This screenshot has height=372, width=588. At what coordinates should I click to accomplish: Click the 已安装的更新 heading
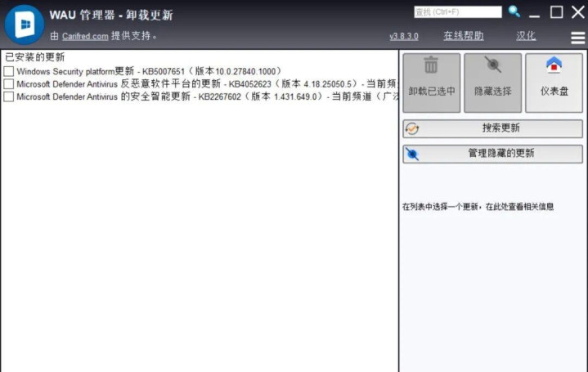[35, 57]
